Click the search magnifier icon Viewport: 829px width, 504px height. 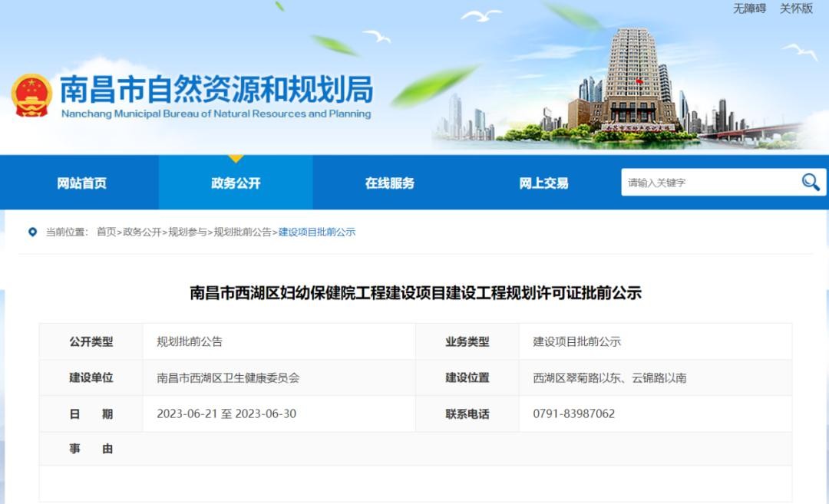(x=811, y=182)
